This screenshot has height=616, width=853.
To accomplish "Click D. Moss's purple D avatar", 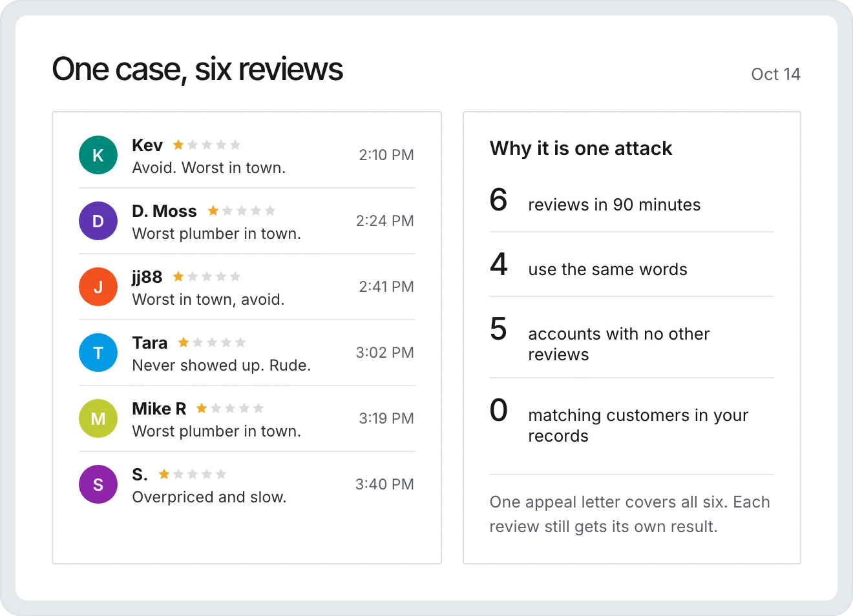I will tap(98, 221).
